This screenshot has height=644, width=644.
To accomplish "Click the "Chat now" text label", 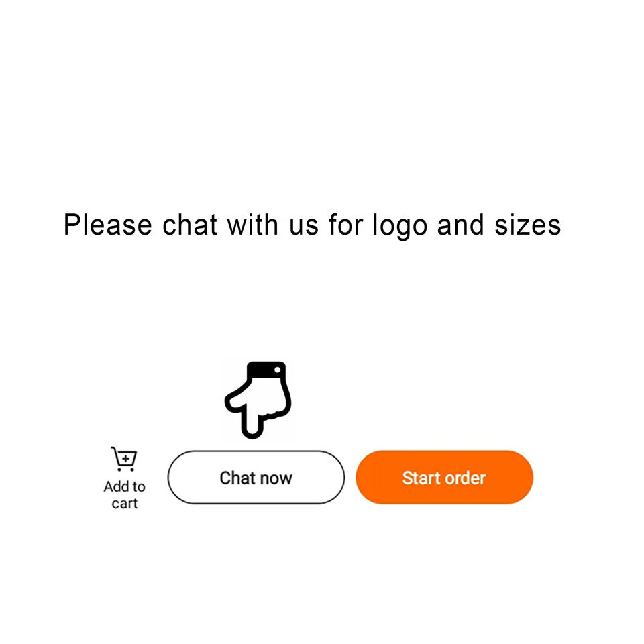I will (256, 478).
